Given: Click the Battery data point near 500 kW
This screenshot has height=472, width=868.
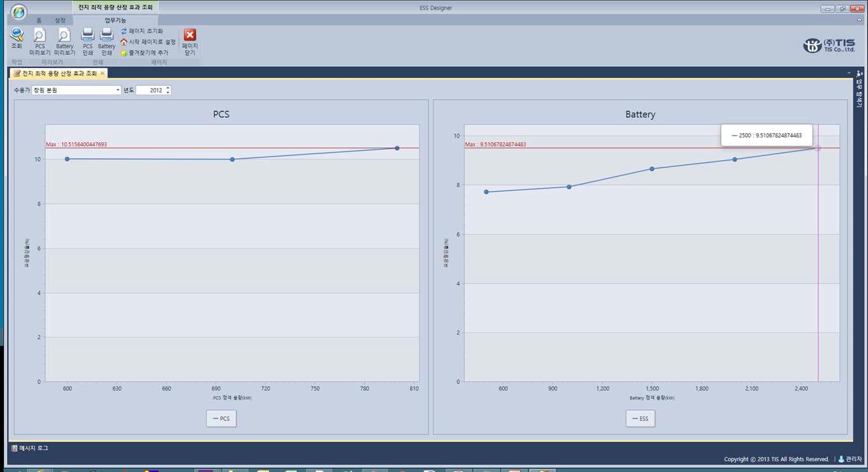Looking at the screenshot, I should click(x=486, y=192).
